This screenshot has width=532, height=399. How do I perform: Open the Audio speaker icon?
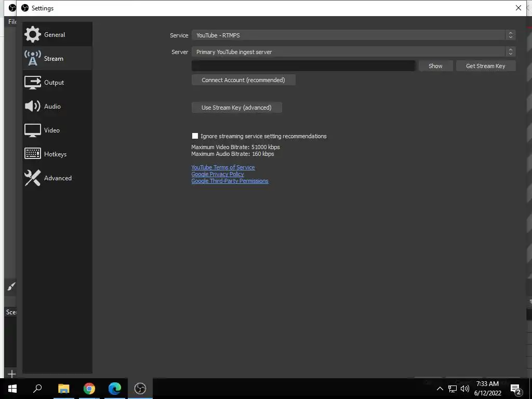[33, 106]
